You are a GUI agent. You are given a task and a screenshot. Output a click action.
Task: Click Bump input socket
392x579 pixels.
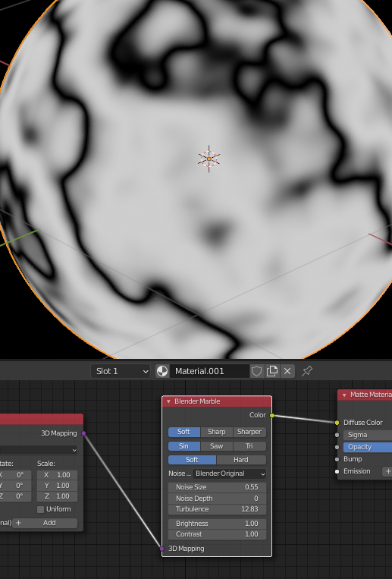(337, 459)
